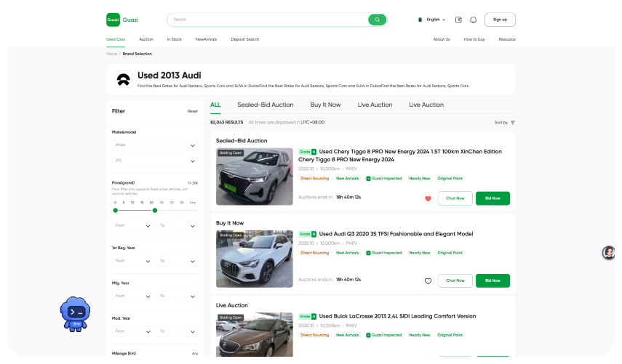Open the Audi Q3 car thumbnail

pos(255,259)
